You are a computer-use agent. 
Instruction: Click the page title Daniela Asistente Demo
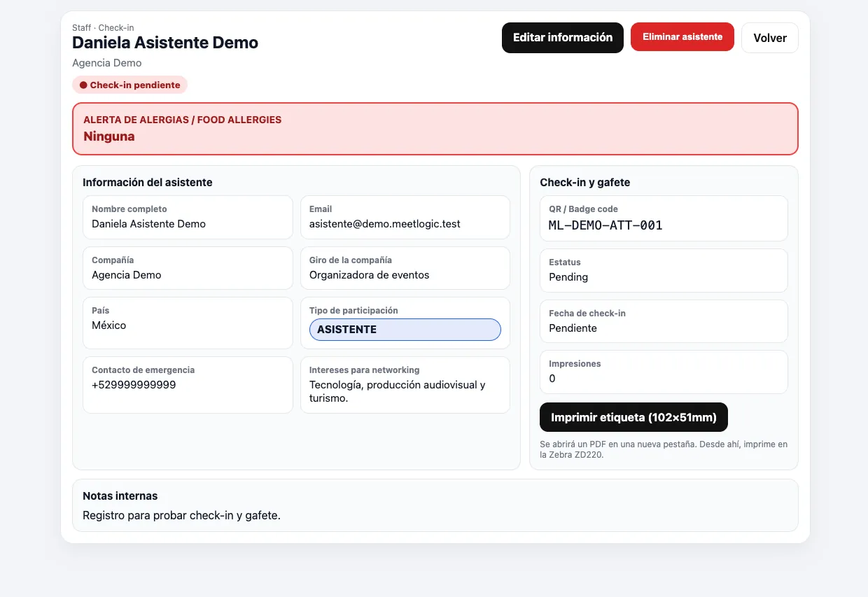point(165,43)
